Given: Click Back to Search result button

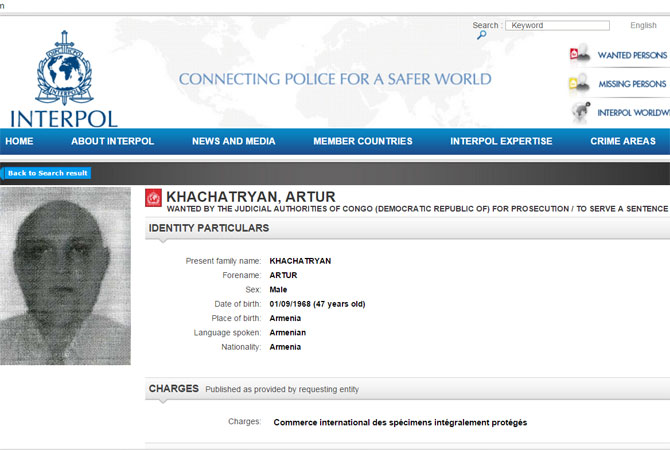Looking at the screenshot, I should pyautogui.click(x=46, y=173).
